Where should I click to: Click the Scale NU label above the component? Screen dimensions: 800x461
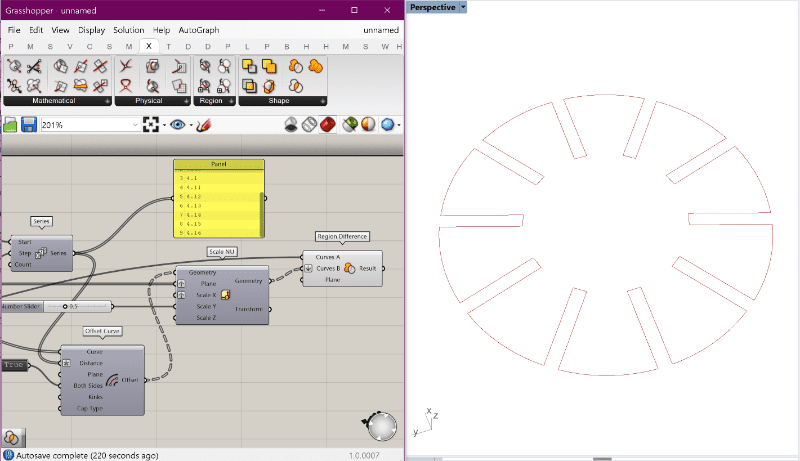(222, 251)
